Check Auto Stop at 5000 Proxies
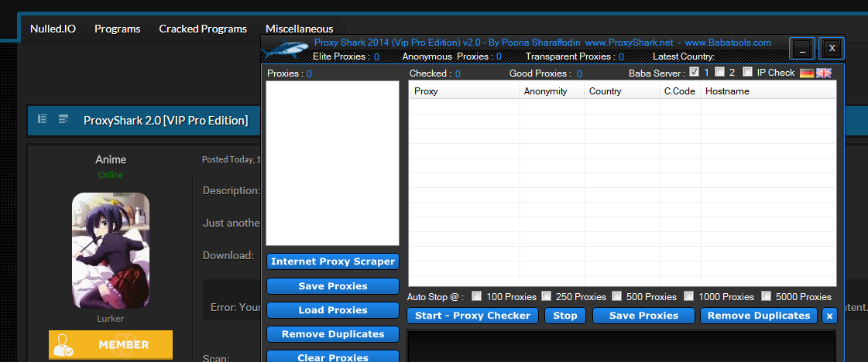The height and width of the screenshot is (362, 868). (x=766, y=296)
